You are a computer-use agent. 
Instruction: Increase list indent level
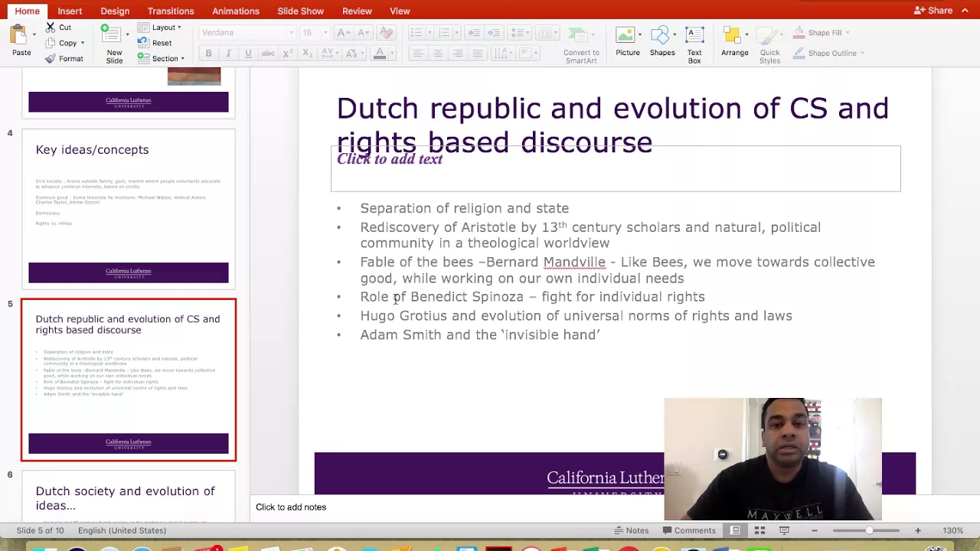point(494,33)
